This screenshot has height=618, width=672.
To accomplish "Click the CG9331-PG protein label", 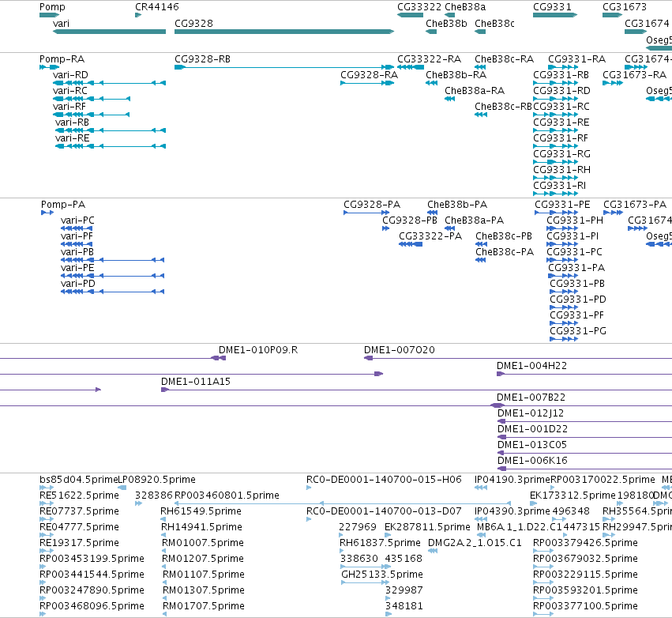I will pos(578,331).
